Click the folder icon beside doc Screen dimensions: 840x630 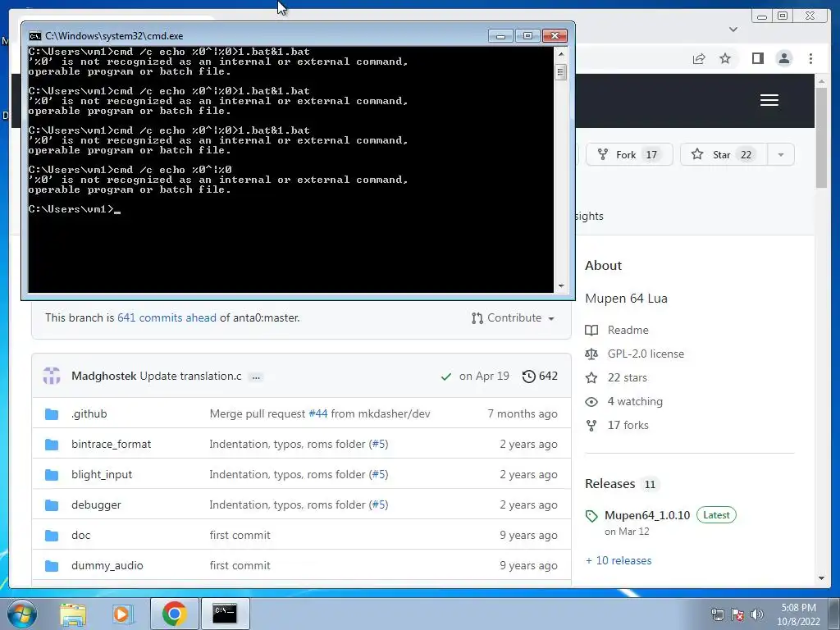tap(52, 536)
